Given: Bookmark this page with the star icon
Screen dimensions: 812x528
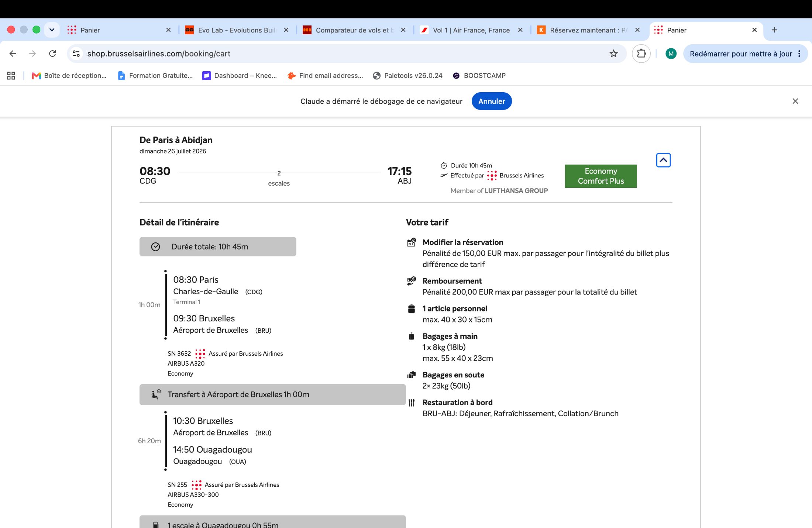Looking at the screenshot, I should [613, 54].
